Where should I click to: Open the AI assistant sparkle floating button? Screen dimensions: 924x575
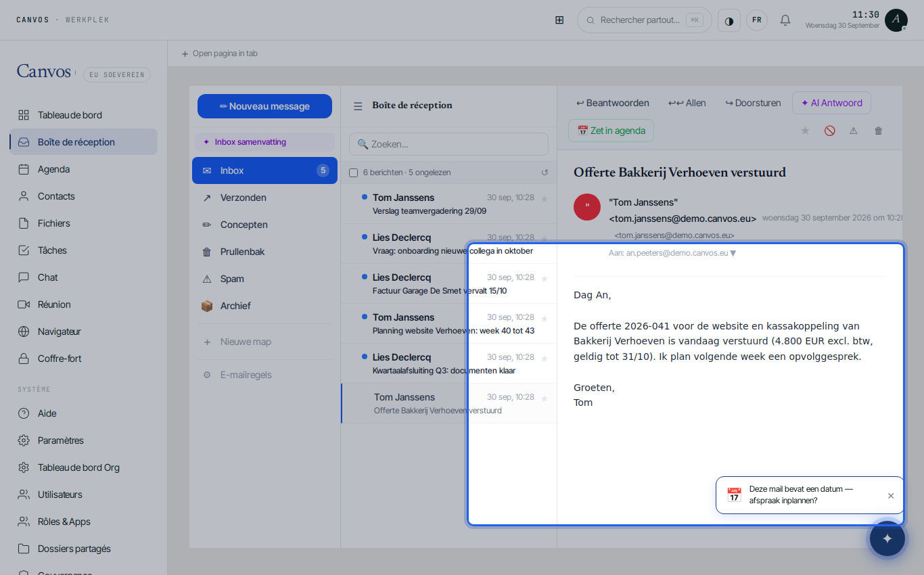[x=887, y=538]
